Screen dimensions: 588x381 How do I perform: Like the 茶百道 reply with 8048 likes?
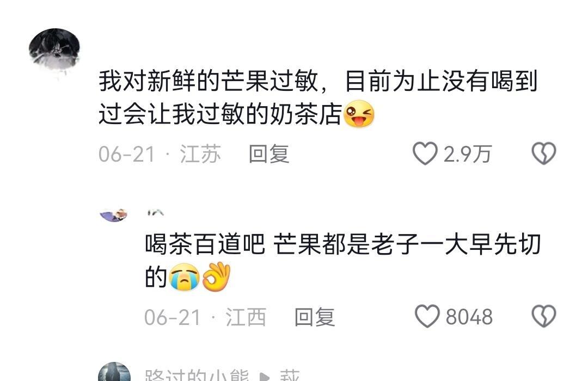pos(427,316)
